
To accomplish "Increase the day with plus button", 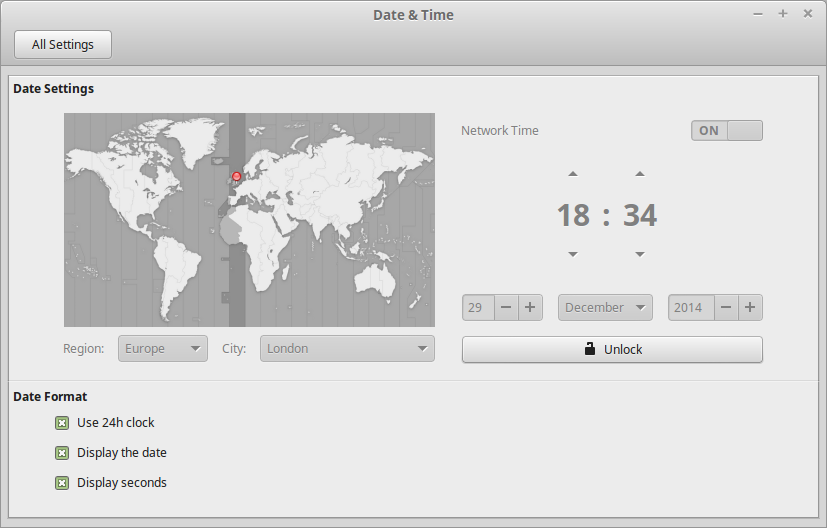I will 530,308.
